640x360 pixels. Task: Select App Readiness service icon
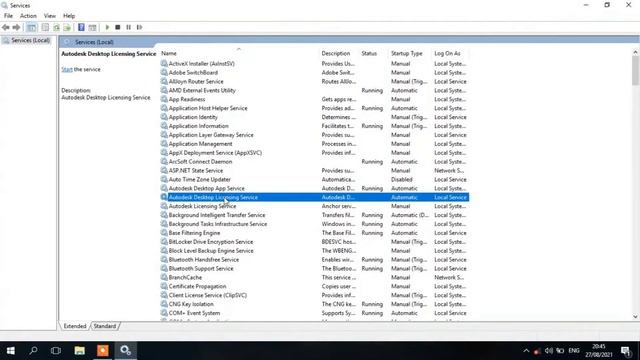coord(164,99)
